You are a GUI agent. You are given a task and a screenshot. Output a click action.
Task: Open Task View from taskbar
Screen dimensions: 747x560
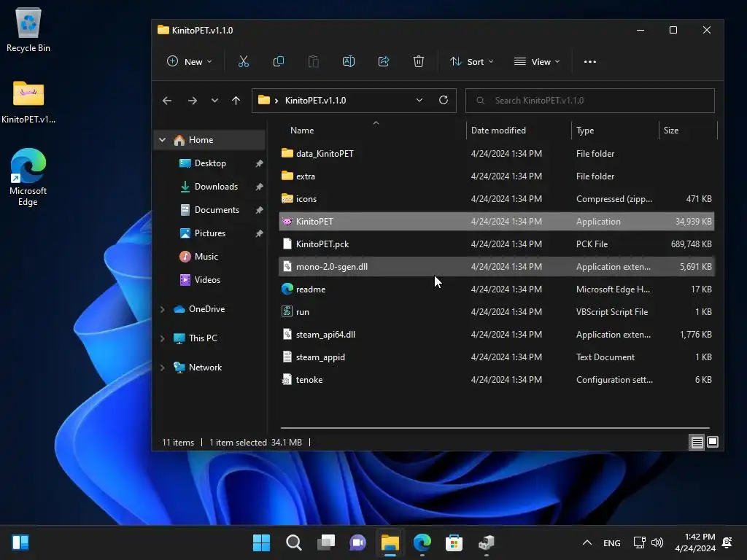[326, 542]
